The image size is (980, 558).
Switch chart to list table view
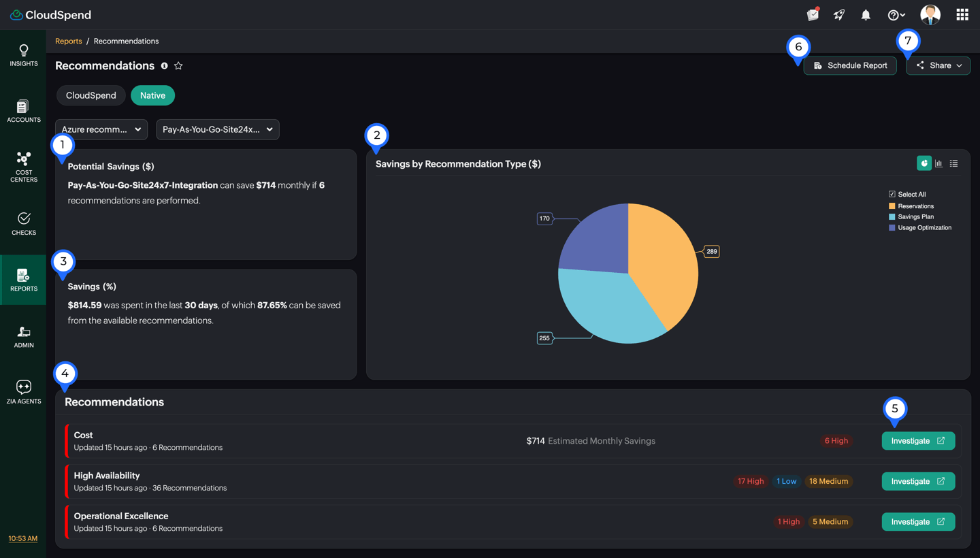(953, 163)
